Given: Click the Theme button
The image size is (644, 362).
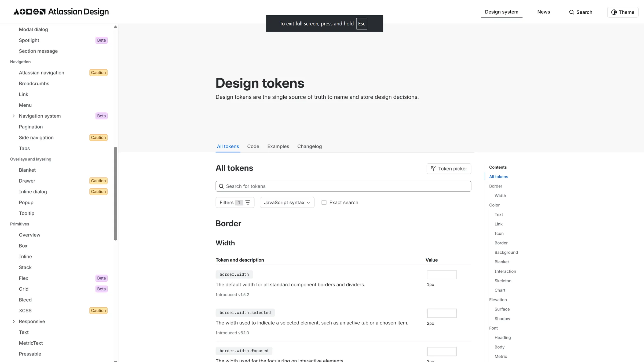Looking at the screenshot, I should [623, 12].
